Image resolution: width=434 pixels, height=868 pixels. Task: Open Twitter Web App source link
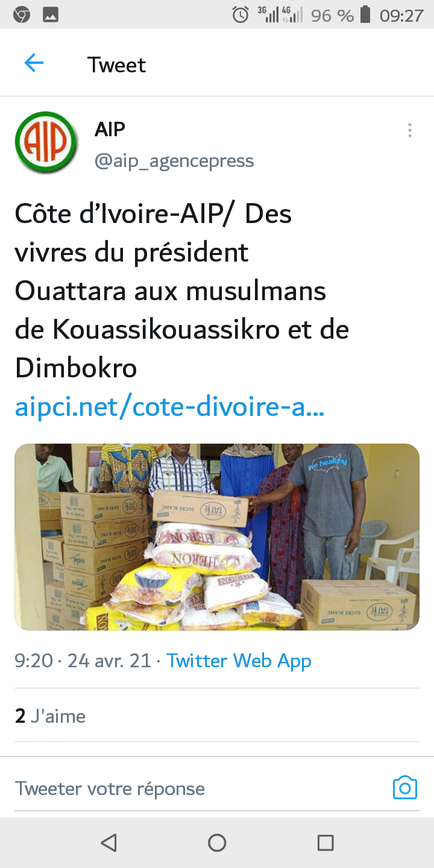239,661
